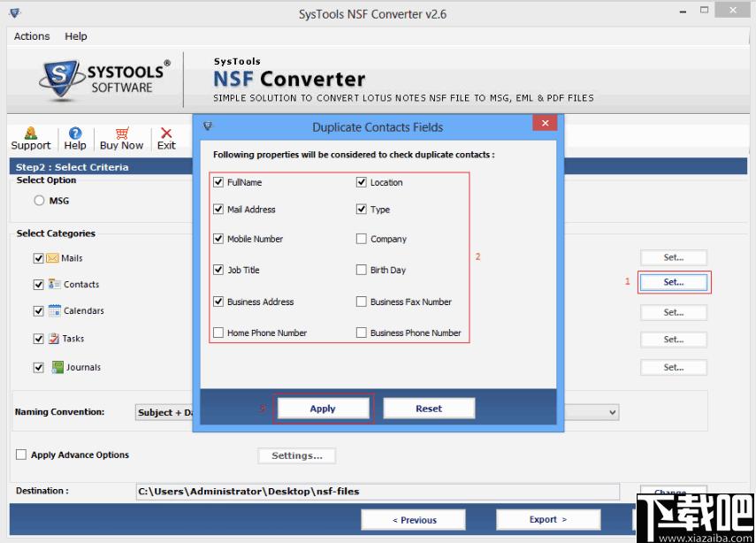Uncheck the FullName checkbox
The height and width of the screenshot is (543, 756).
click(x=218, y=182)
